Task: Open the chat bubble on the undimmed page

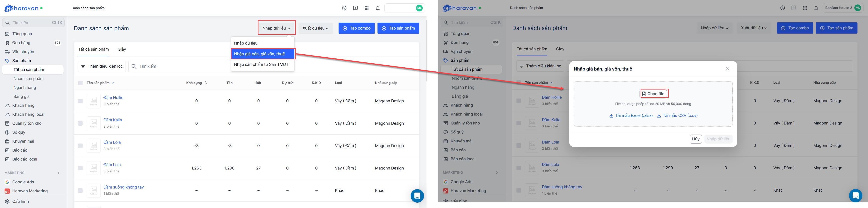Action: tap(417, 195)
